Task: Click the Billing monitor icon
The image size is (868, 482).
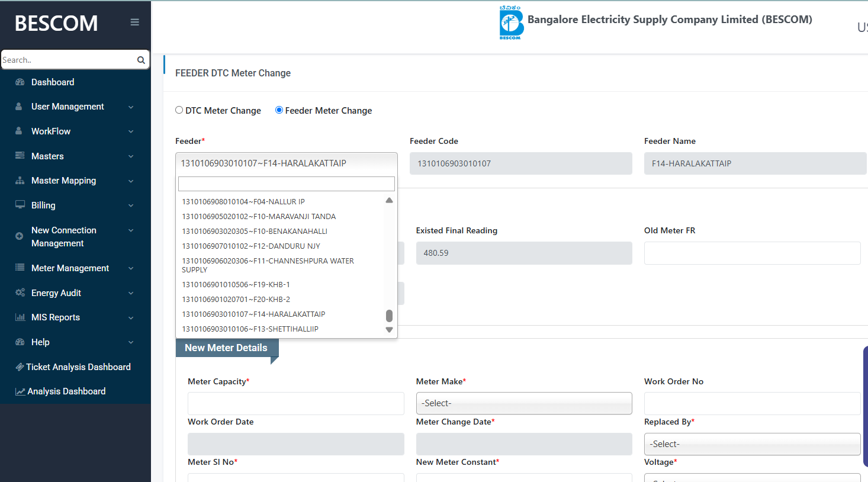Action: point(20,205)
